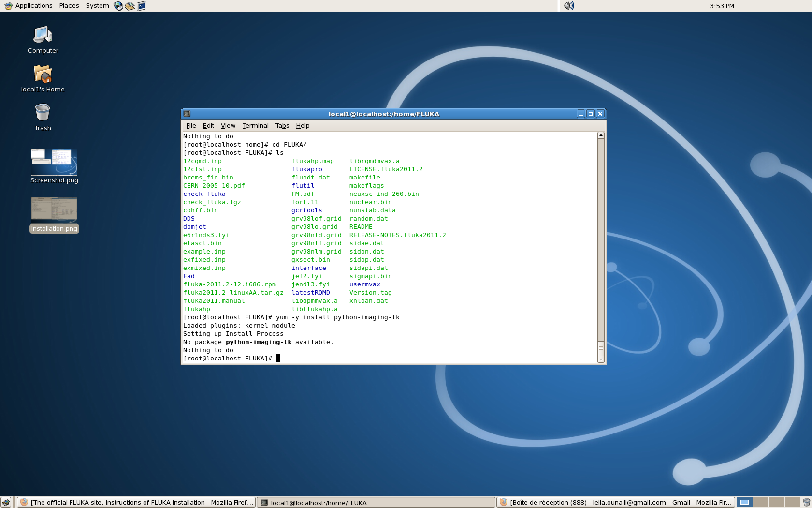Click 'CERN-2005-10.pdf' in terminal output
This screenshot has width=812, height=508.
pyautogui.click(x=214, y=186)
